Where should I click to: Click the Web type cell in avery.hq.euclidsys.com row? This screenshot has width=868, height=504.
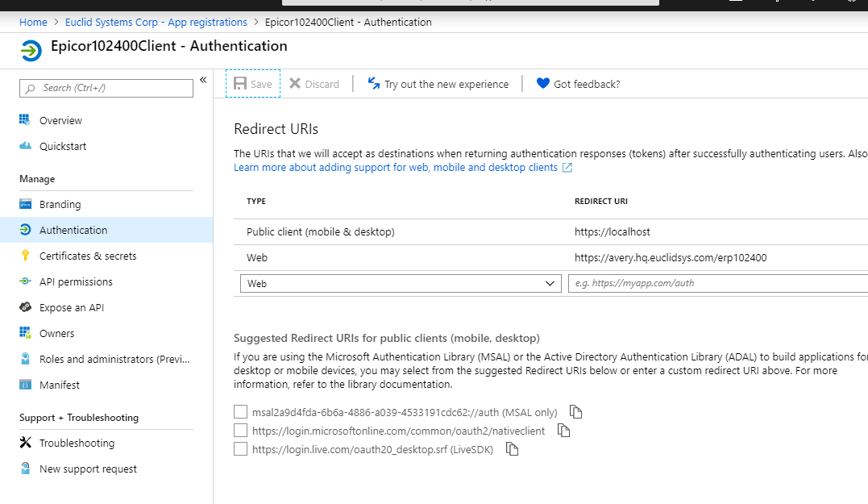point(257,257)
